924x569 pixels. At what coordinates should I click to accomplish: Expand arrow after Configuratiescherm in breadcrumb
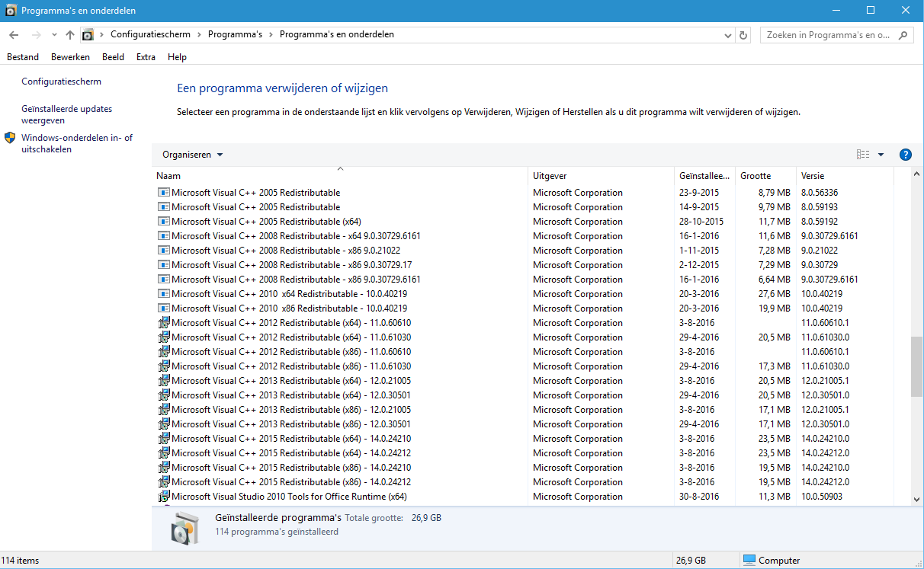tap(199, 34)
